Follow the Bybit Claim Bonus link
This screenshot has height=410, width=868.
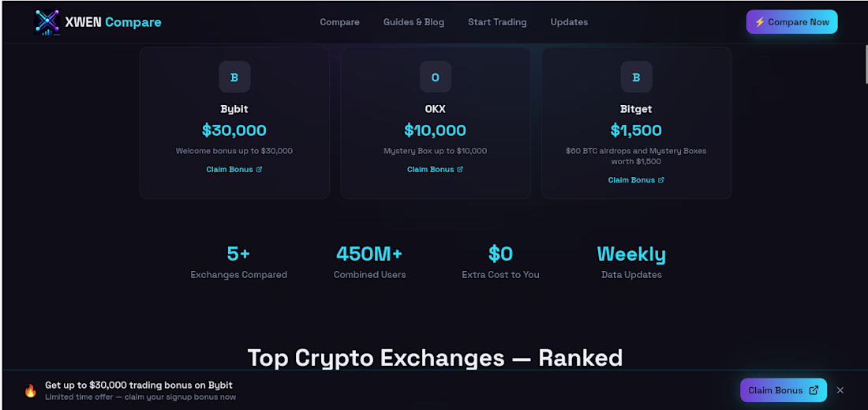230,170
